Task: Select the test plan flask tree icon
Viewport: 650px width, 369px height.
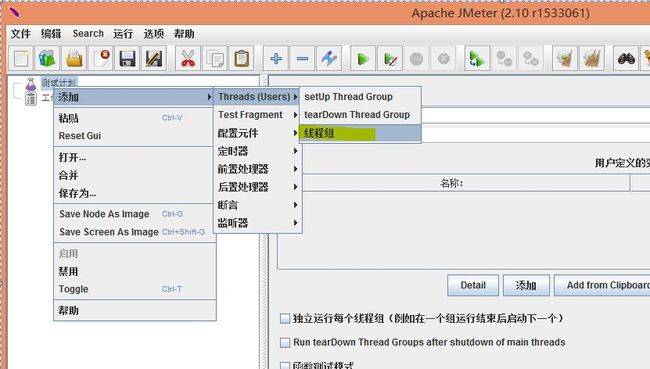Action: click(31, 84)
